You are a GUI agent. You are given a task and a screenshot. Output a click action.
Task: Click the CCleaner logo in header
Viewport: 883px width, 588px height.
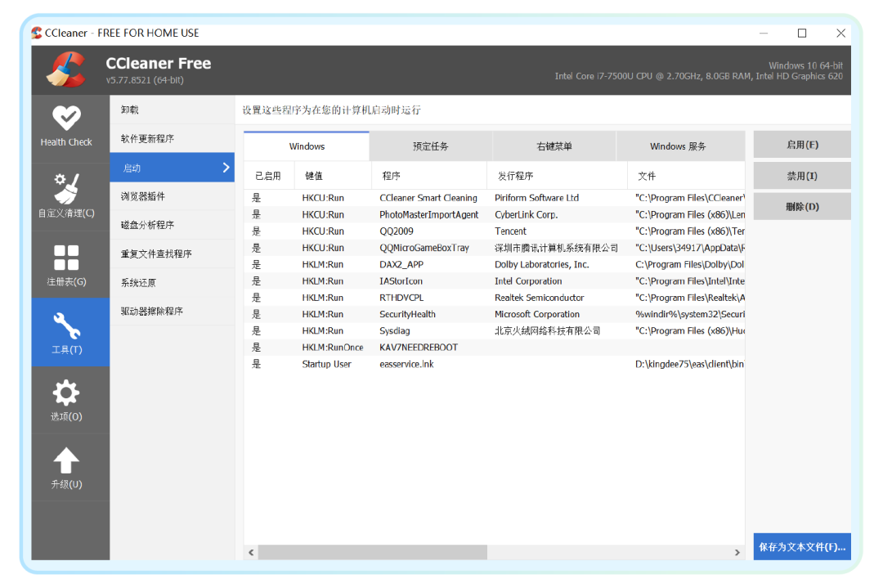(x=66, y=70)
